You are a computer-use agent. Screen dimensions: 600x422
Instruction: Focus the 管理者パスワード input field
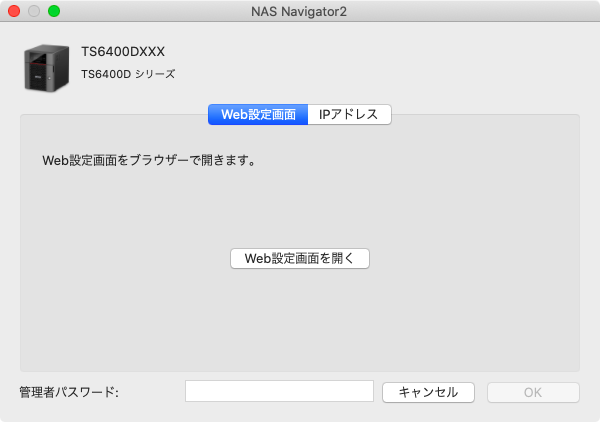[279, 391]
